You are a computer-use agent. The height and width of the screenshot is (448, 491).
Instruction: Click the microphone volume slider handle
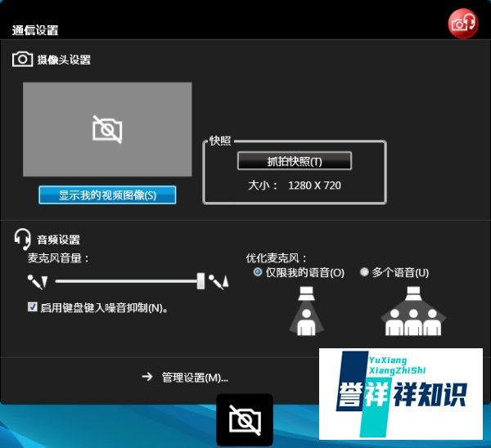[200, 281]
